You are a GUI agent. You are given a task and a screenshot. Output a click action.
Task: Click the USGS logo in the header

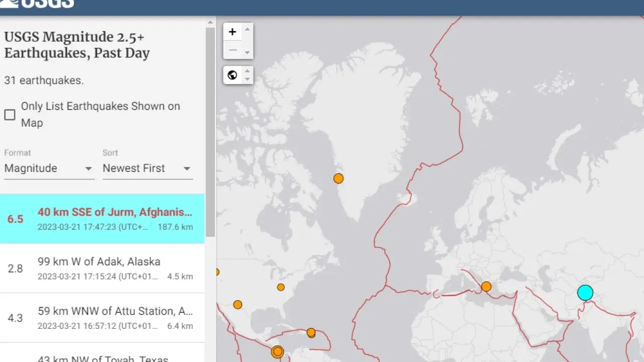pos(38,4)
